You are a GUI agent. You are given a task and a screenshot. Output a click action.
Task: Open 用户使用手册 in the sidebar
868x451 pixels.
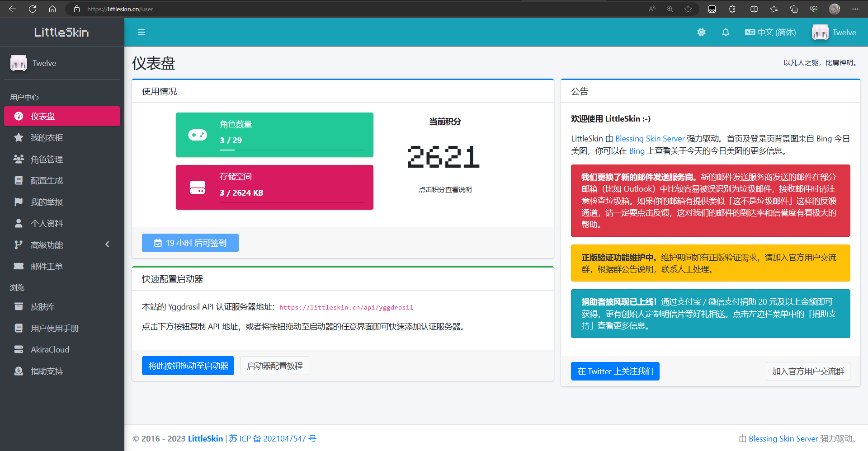point(62,328)
